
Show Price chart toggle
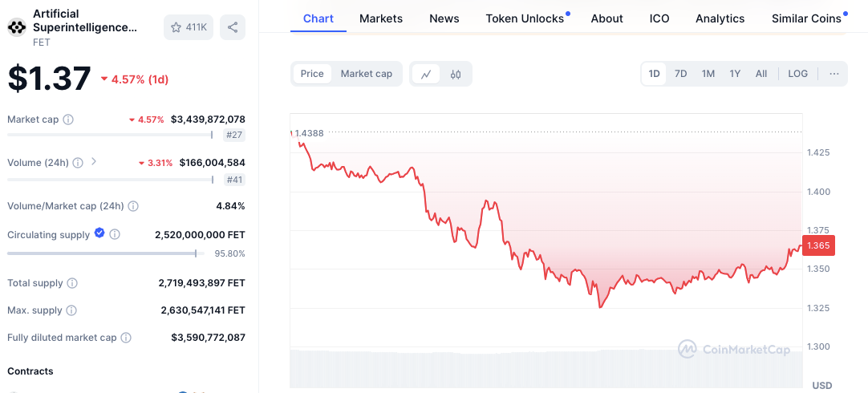312,74
